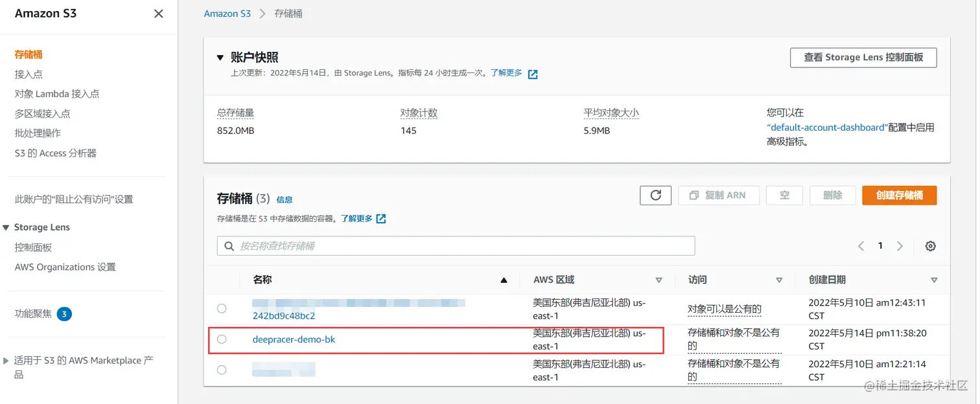This screenshot has height=404, width=980.
Task: Open 功能聚焦 in the sidebar
Action: pos(33,314)
